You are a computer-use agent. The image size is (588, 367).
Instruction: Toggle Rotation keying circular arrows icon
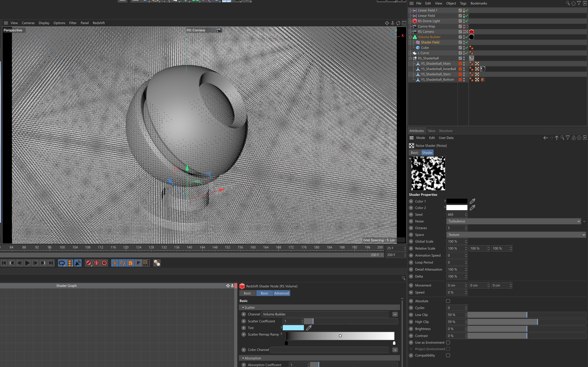[123, 263]
